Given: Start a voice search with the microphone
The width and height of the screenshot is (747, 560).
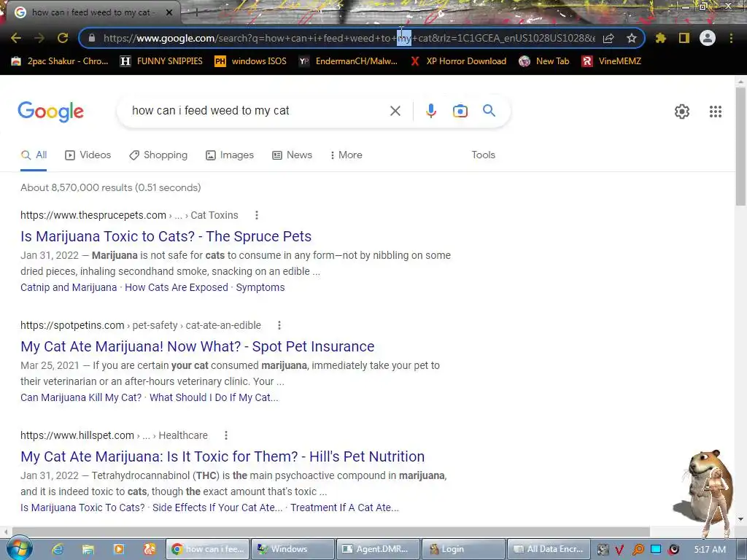Looking at the screenshot, I should [x=430, y=111].
